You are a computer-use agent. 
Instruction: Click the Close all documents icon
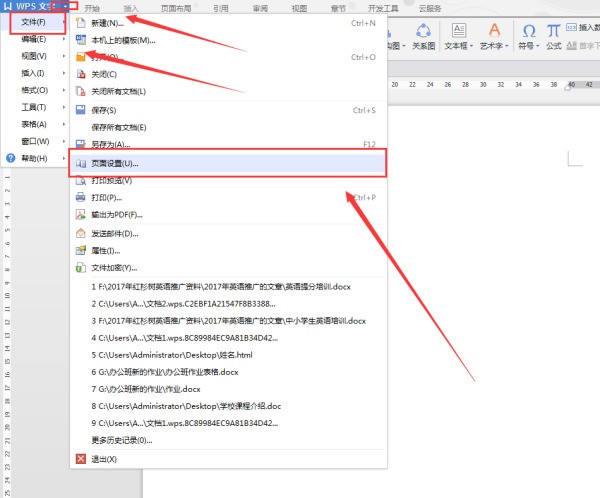point(81,91)
